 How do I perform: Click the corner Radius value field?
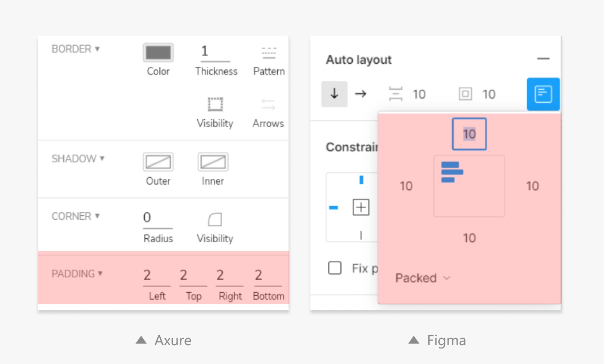pyautogui.click(x=157, y=218)
